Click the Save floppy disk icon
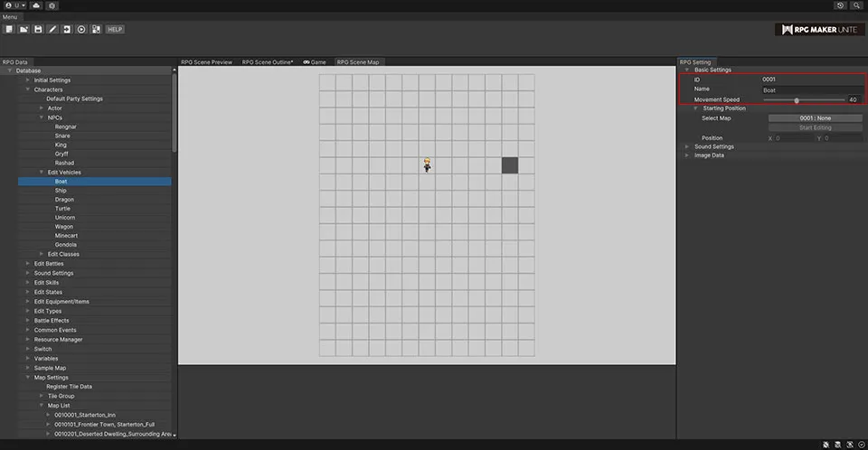868x450 pixels. 38,29
